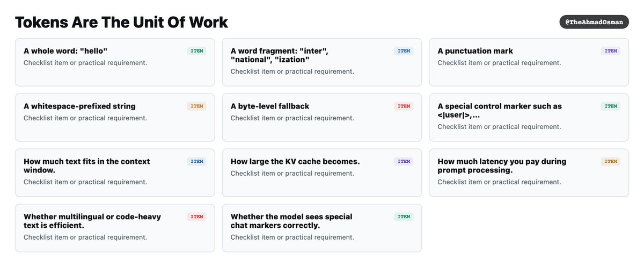Image resolution: width=644 pixels, height=266 pixels.
Task: Click the "A punctuation mark" card title
Action: (475, 51)
